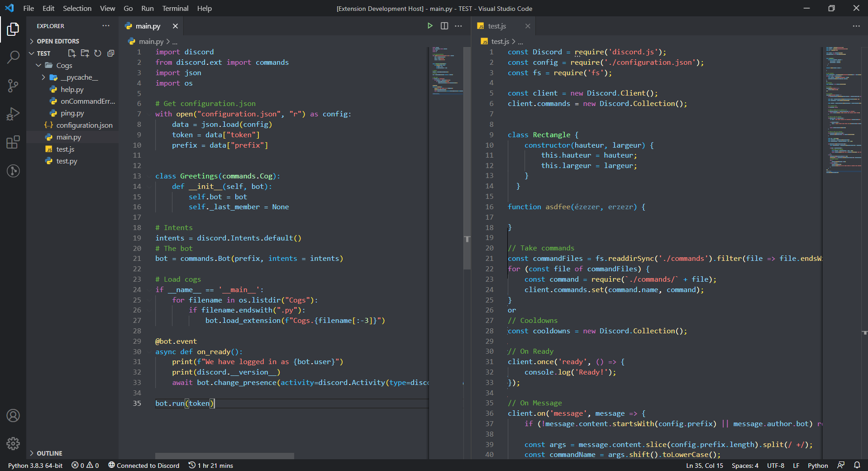Open the Source Control view
Viewport: 868px width, 471px height.
pos(13,86)
